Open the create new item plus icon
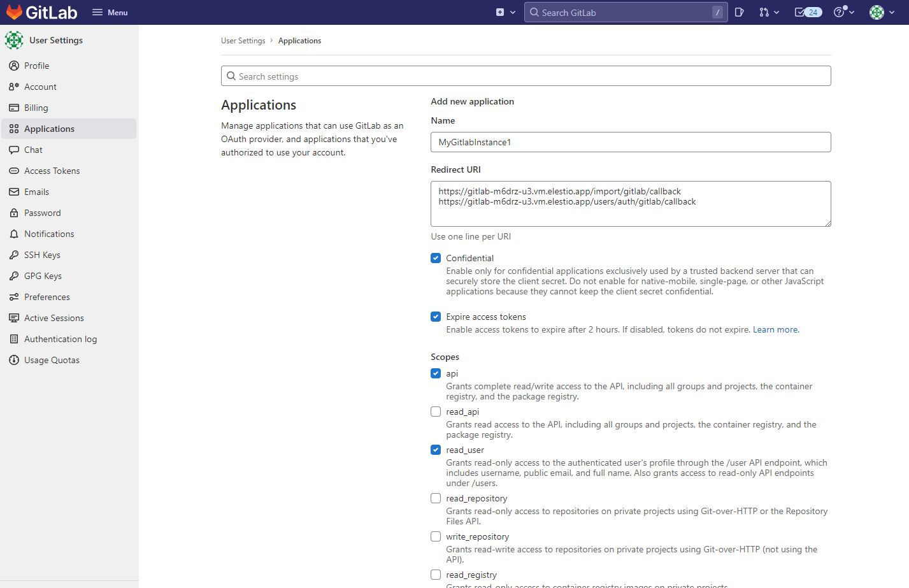Image resolution: width=909 pixels, height=588 pixels. pyautogui.click(x=499, y=11)
